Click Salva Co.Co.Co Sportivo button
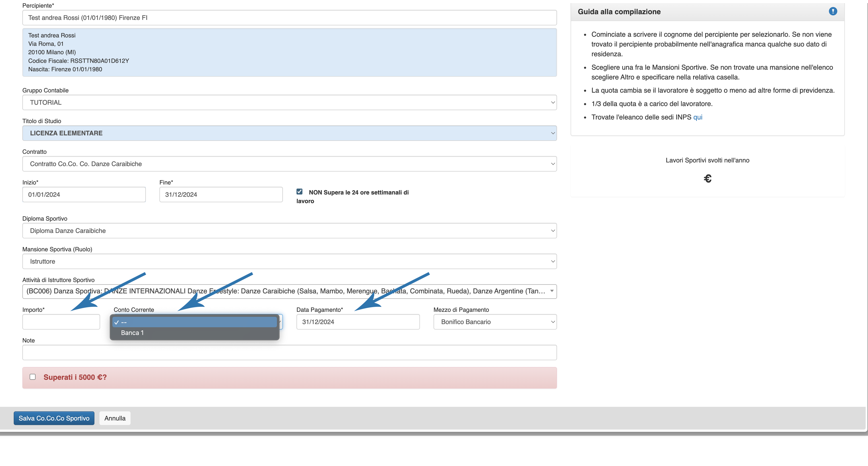Screen dimensions: 868x466 pyautogui.click(x=54, y=418)
